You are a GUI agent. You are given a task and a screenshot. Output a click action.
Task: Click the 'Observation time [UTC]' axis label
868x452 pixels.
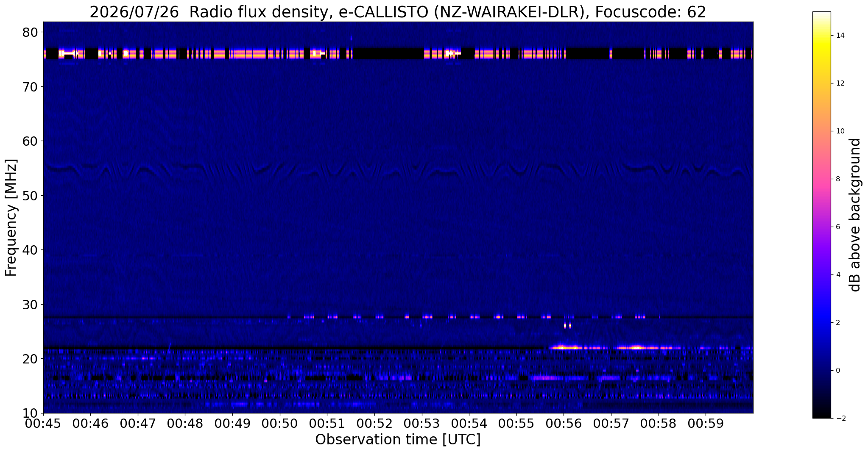point(398,440)
